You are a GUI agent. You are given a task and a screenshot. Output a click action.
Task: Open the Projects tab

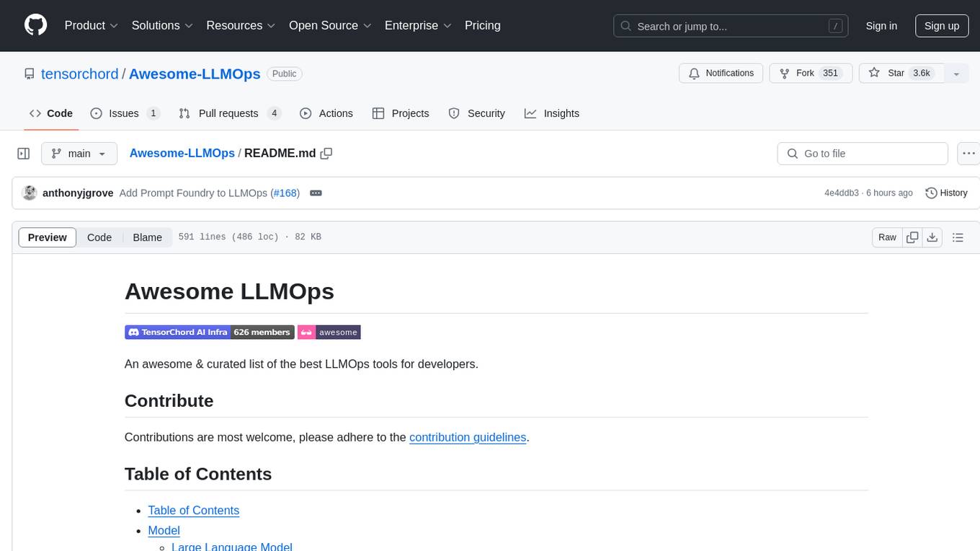[x=401, y=113]
